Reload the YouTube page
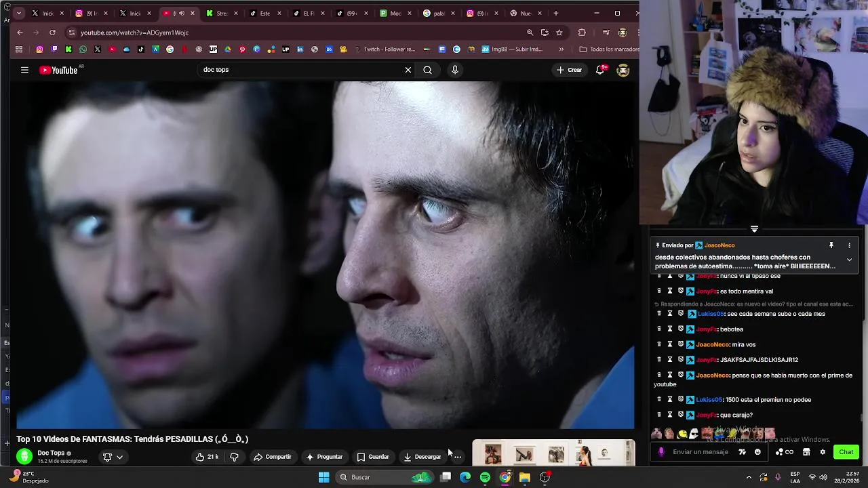This screenshot has height=488, width=868. point(52,33)
